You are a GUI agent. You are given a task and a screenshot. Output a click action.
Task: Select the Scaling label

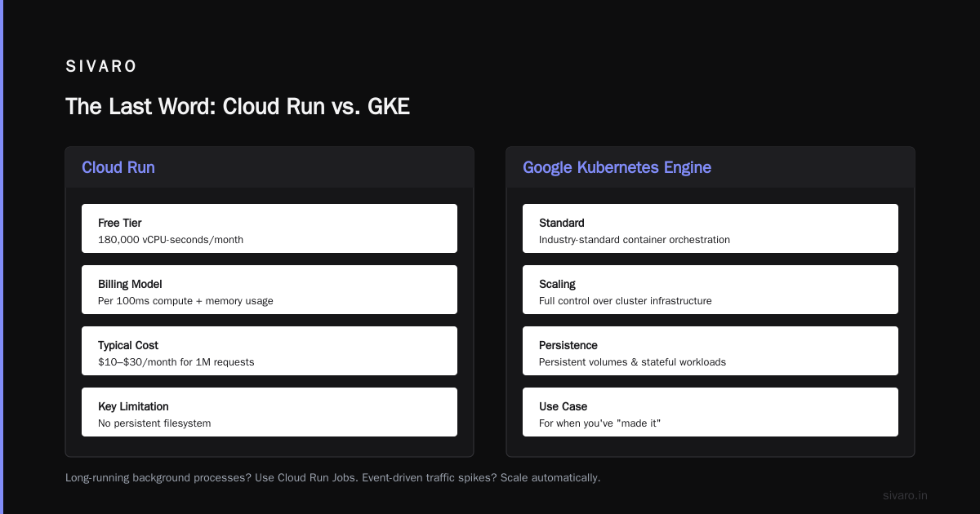pyautogui.click(x=557, y=284)
